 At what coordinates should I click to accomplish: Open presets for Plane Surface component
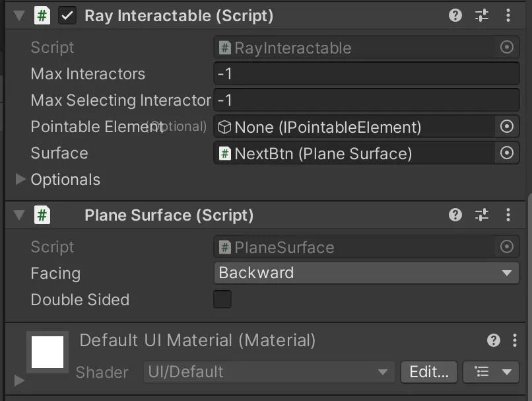click(x=482, y=215)
